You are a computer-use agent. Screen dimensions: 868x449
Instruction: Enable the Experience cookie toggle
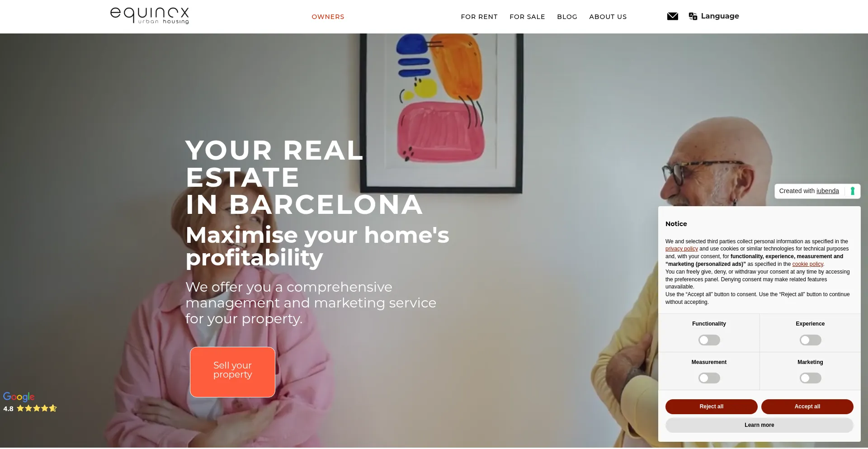point(810,340)
